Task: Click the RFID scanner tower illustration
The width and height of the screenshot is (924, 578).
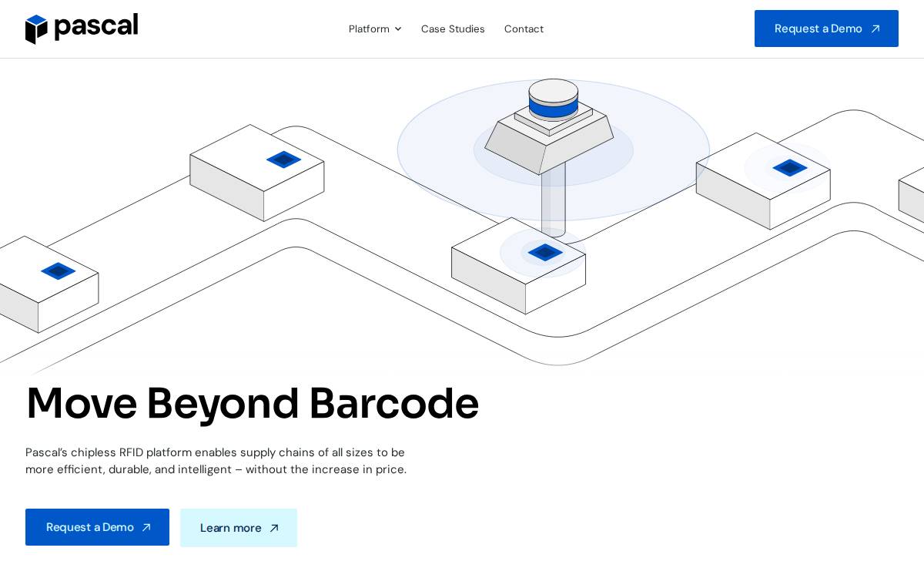Action: click(x=550, y=158)
